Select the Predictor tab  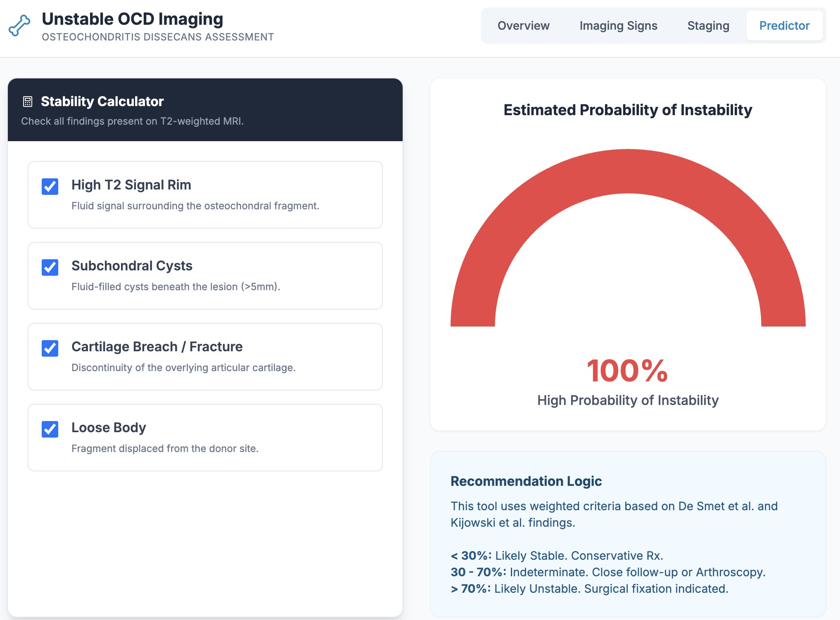pos(784,26)
